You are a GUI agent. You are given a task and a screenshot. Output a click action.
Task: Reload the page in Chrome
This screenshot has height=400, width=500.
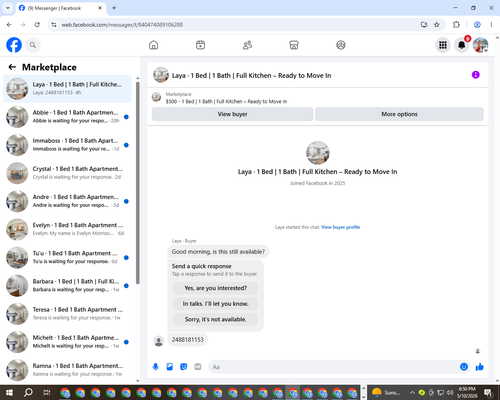tap(37, 25)
